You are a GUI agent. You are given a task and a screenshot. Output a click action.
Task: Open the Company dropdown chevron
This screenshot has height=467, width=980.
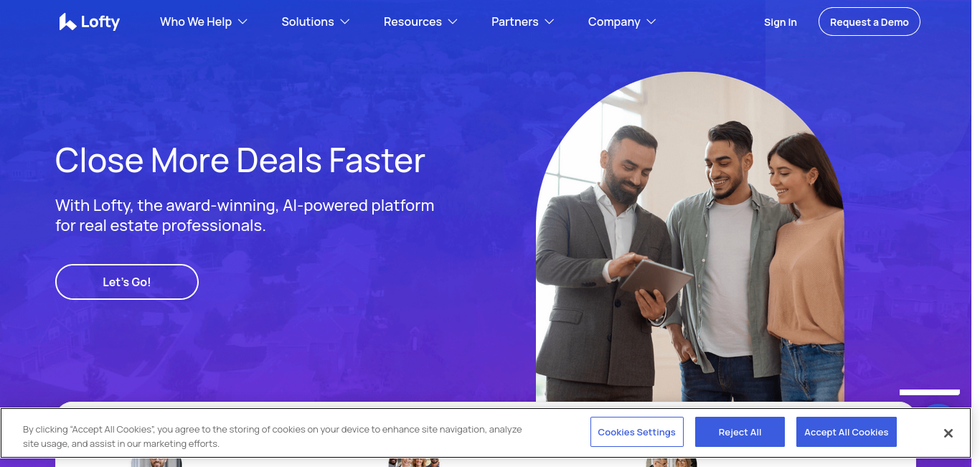pyautogui.click(x=651, y=22)
